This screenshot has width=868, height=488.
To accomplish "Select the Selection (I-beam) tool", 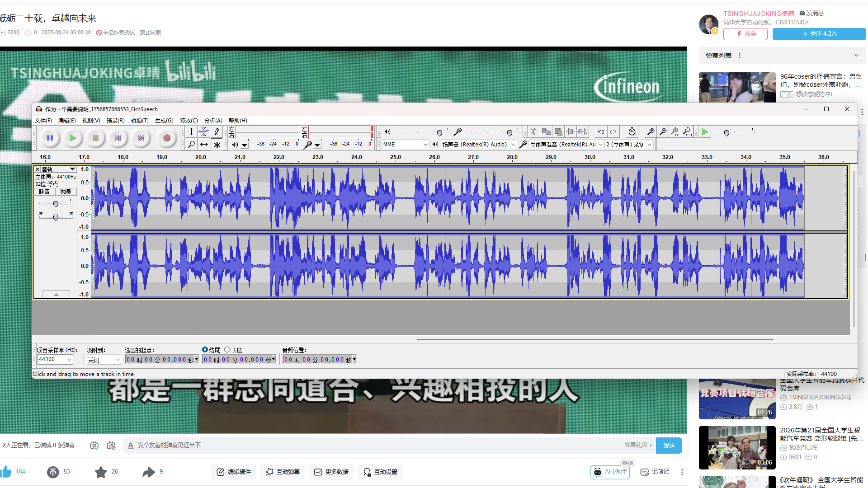I will point(191,131).
